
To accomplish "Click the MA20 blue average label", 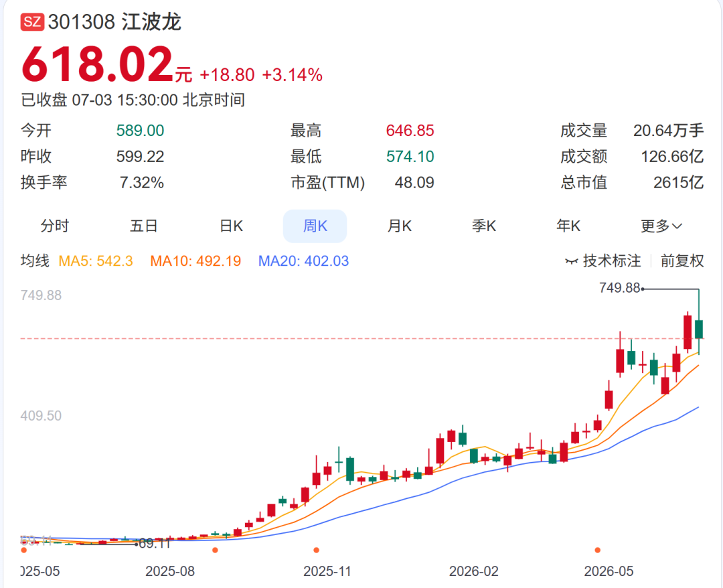I will [303, 261].
